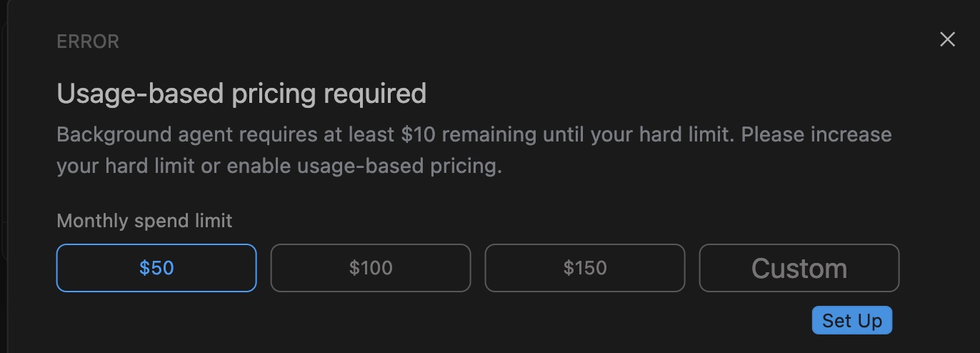Click the 'Monthly spend limit' label

point(144,221)
